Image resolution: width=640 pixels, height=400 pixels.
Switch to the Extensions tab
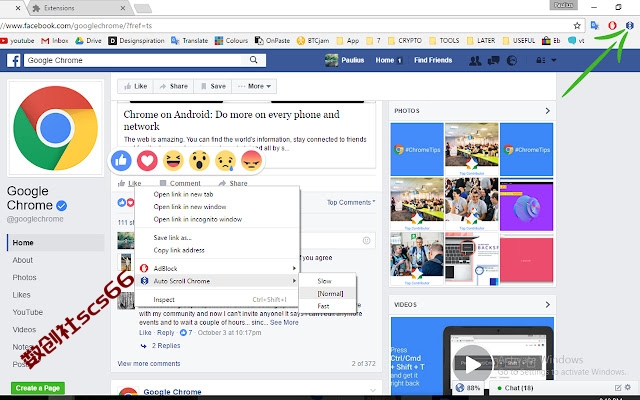[78, 8]
